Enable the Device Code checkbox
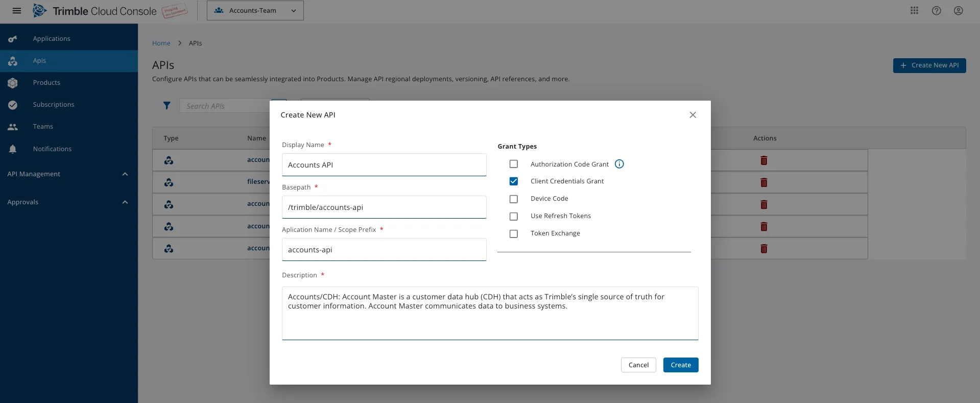The height and width of the screenshot is (403, 980). point(514,199)
